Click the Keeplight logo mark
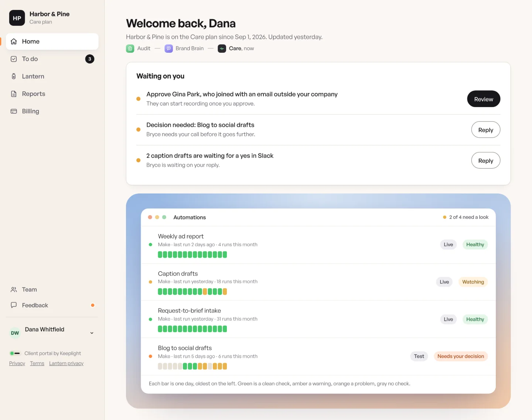 pos(15,353)
